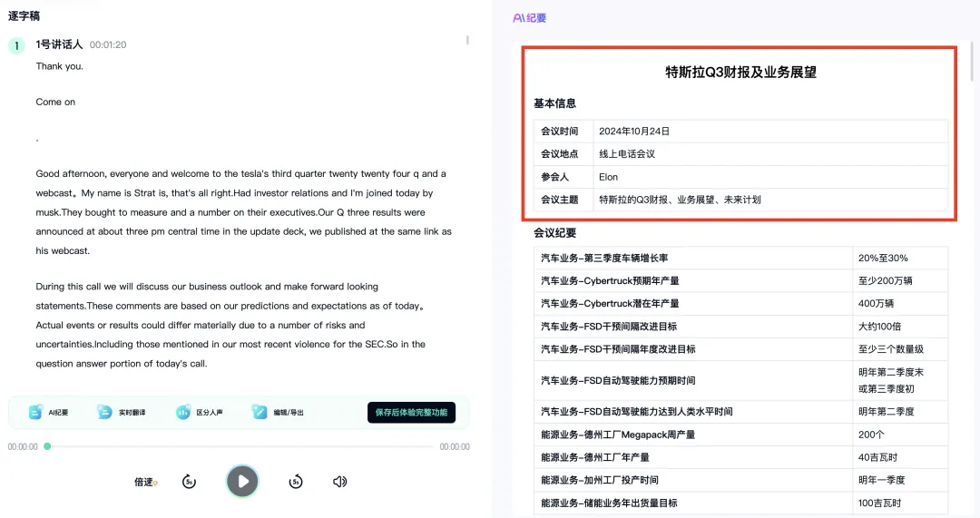The image size is (980, 518).
Task: Click the 20%至30% value cell
Action: pyautogui.click(x=900, y=258)
